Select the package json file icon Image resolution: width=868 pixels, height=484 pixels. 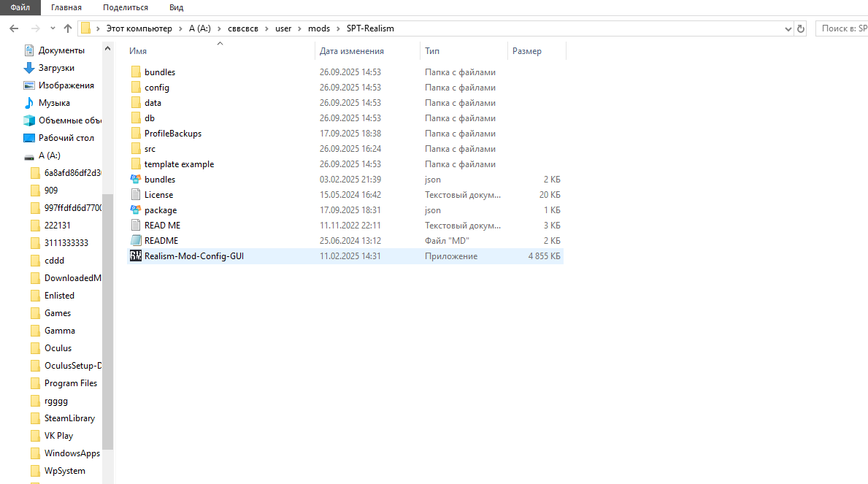point(136,210)
